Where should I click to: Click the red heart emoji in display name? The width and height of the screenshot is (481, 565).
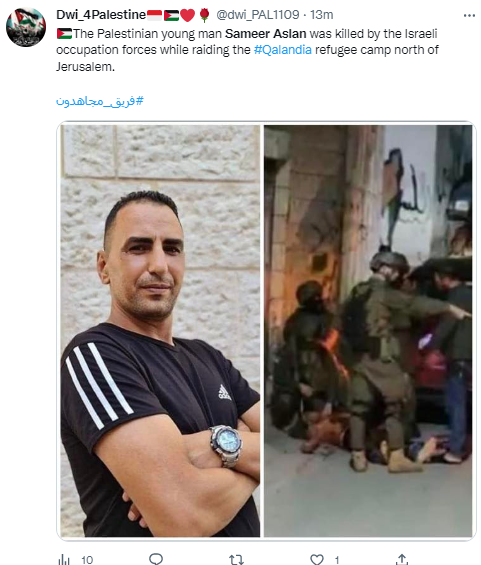187,15
